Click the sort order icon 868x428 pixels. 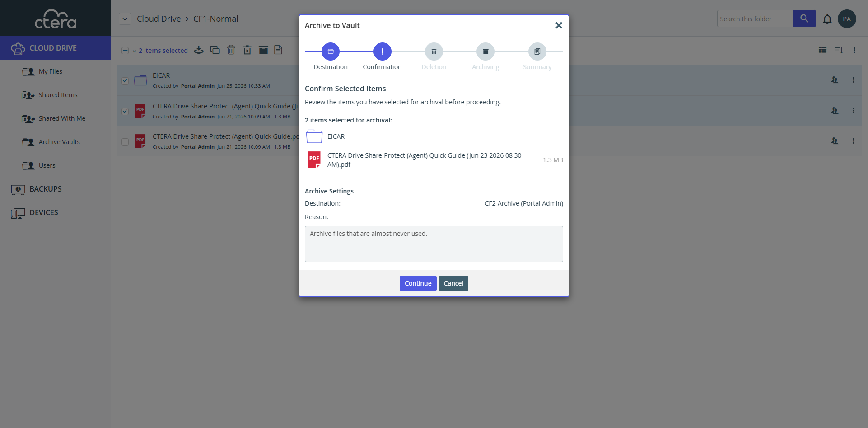click(839, 50)
